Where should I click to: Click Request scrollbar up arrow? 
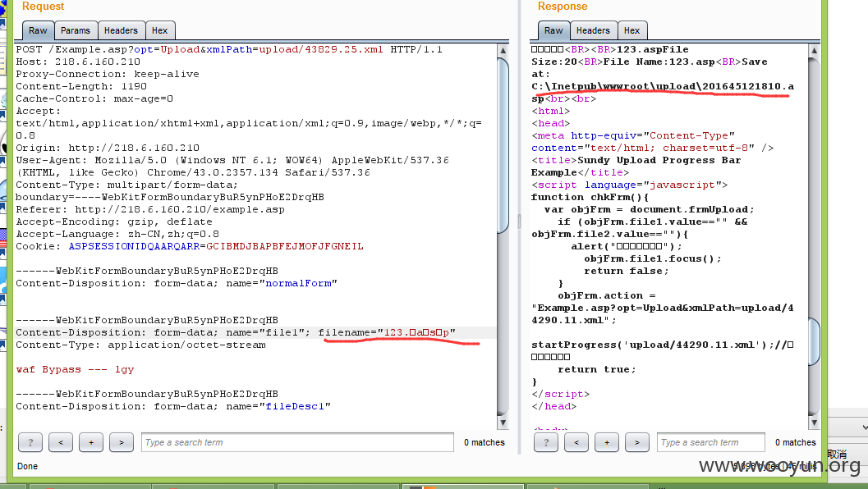(503, 50)
